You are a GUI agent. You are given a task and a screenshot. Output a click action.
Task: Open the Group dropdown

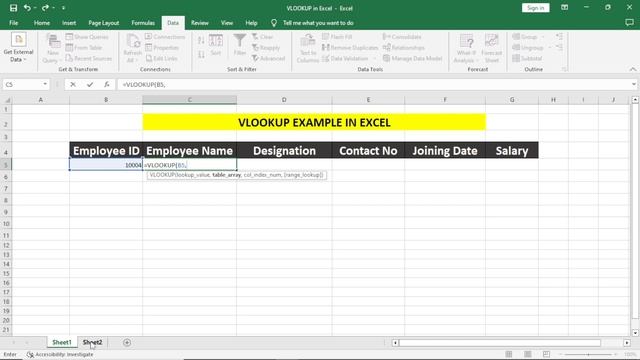[x=529, y=37]
